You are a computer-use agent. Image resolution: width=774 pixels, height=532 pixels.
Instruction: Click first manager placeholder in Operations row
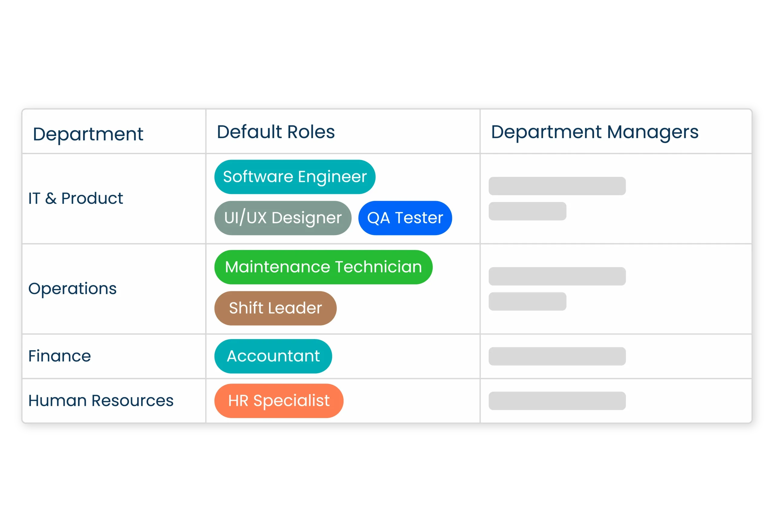[x=557, y=276]
